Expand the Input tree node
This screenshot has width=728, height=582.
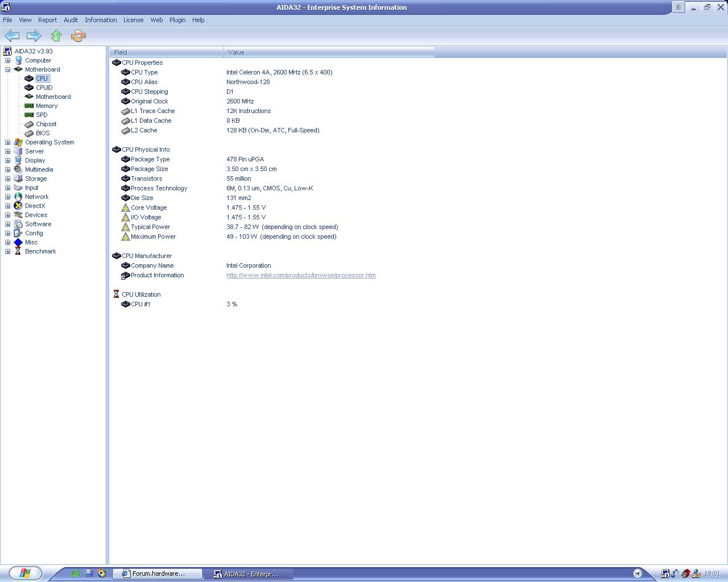point(7,188)
